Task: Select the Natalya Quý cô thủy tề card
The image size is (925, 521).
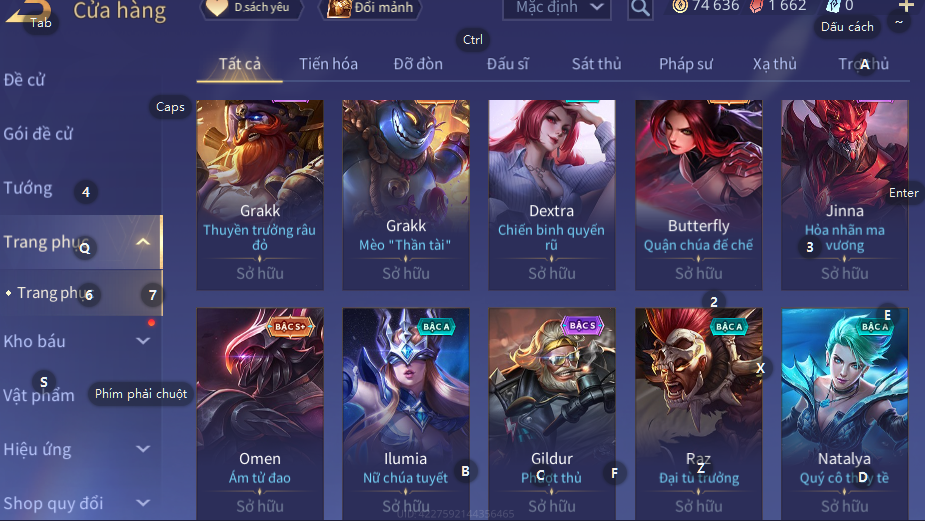Action: point(845,414)
